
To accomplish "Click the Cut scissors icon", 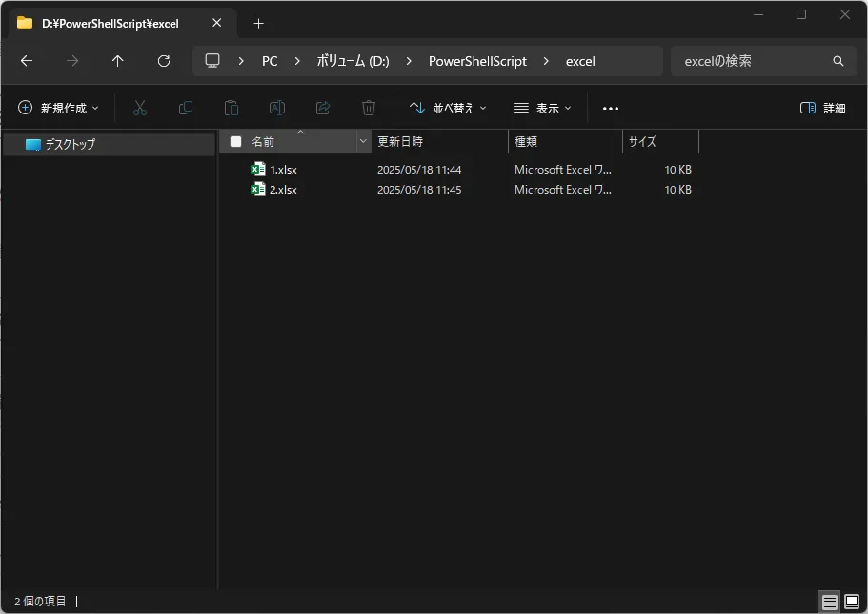I will [x=140, y=108].
